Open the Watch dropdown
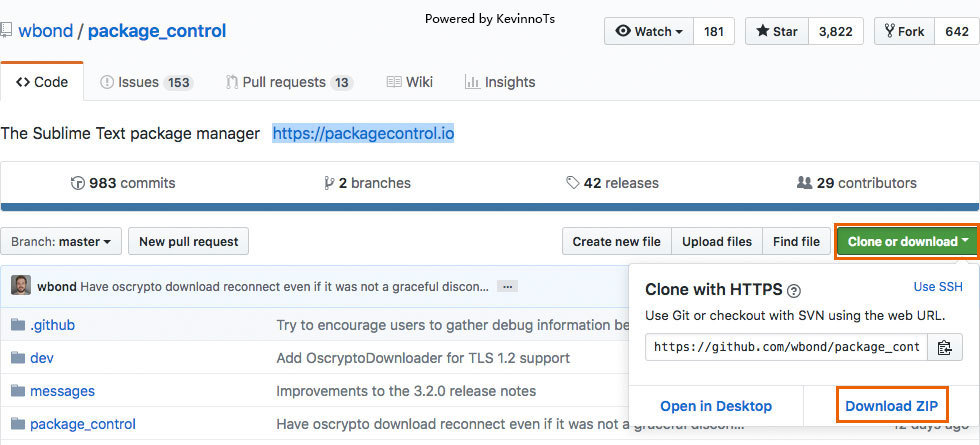The height and width of the screenshot is (445, 980). (x=649, y=31)
